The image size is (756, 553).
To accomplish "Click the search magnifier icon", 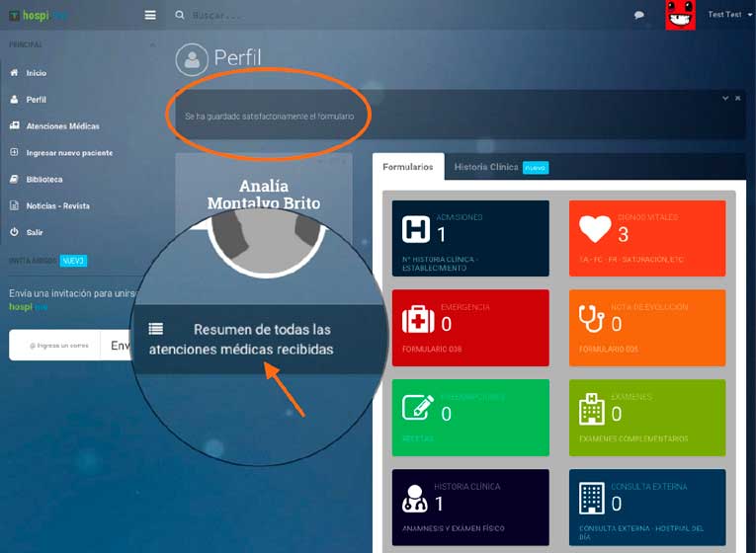I will (x=179, y=15).
